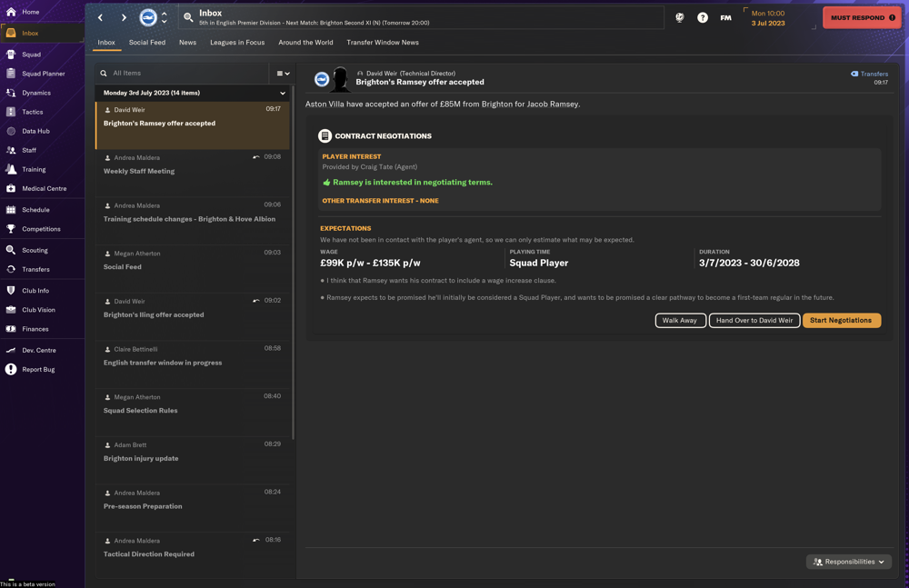Open the help question mark icon
The image size is (909, 588).
tap(702, 17)
